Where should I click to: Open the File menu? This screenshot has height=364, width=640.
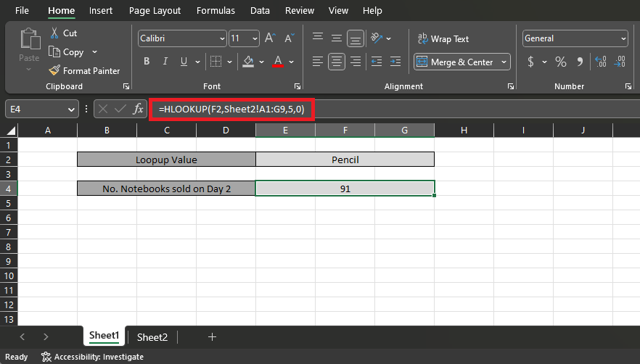(x=22, y=11)
